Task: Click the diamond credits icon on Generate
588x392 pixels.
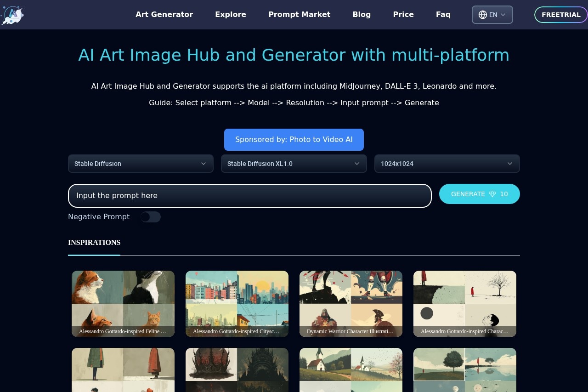Action: tap(492, 194)
